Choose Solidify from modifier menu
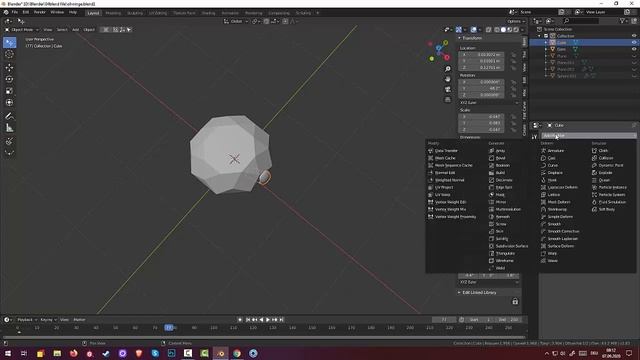640x360 pixels. [x=502, y=239]
